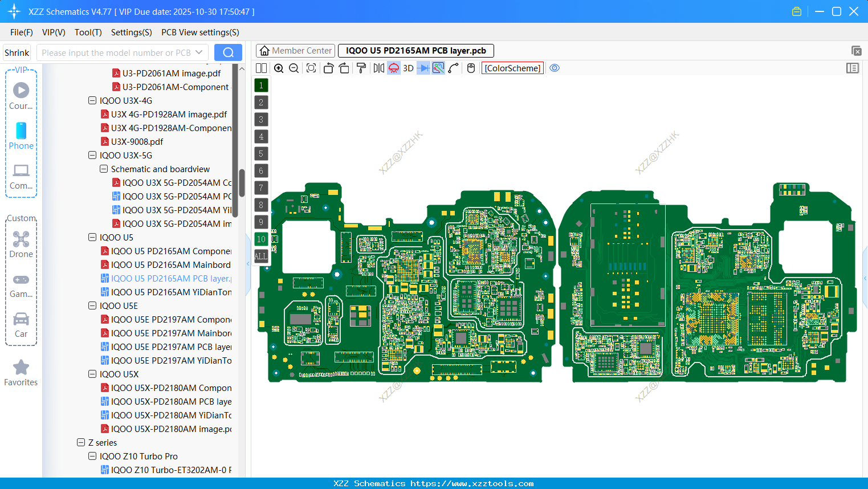
Task: Toggle layer visibility with the eye icon
Action: click(555, 68)
